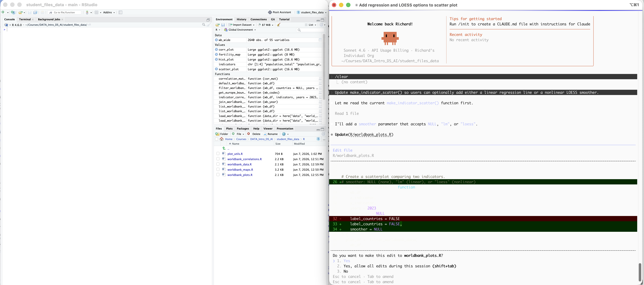Open the New File dropdown in Files pane
Viewport: 644px width, 285px height.
coord(238,134)
